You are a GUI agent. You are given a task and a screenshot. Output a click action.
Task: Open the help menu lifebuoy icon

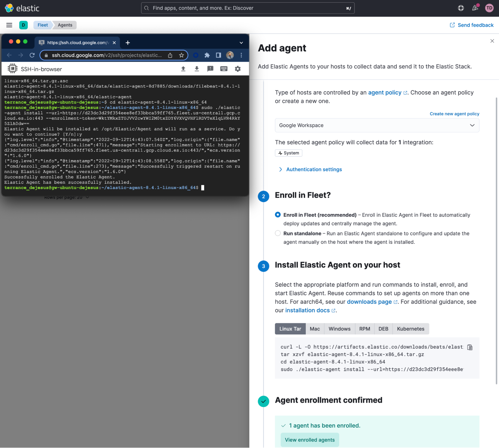point(461,8)
